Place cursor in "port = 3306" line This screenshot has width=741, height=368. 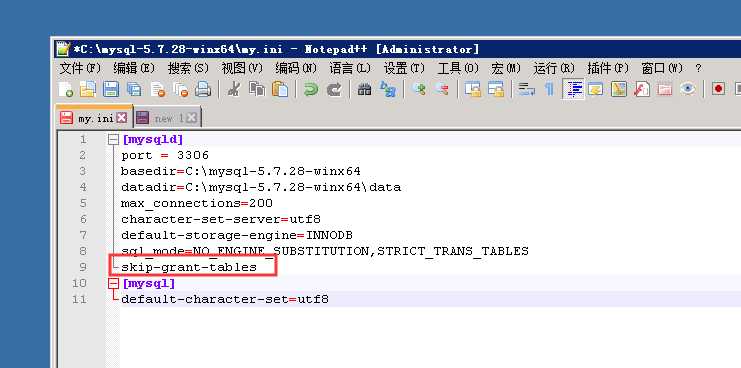click(164, 155)
